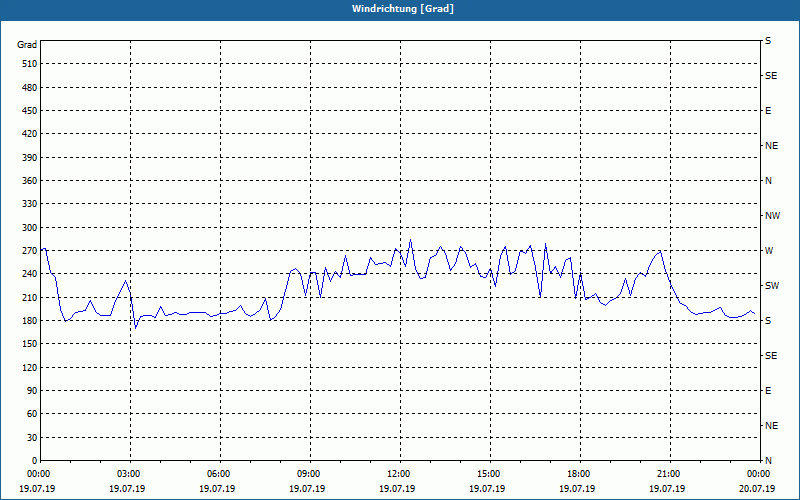The image size is (800, 500).
Task: Click the 300 y-axis value
Action: coord(30,228)
